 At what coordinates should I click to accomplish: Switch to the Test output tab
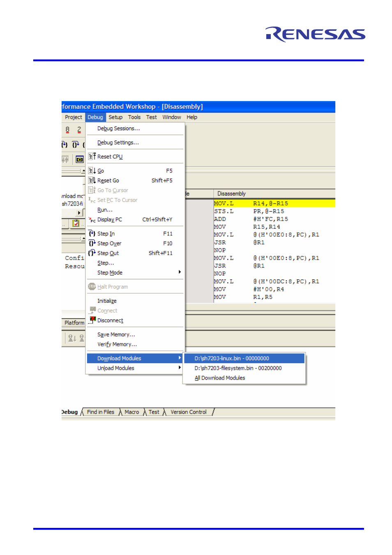(x=154, y=412)
